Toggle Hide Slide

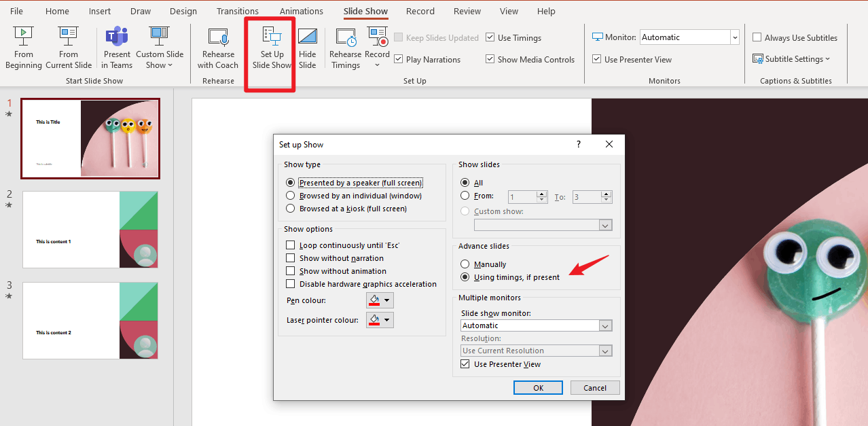(308, 48)
